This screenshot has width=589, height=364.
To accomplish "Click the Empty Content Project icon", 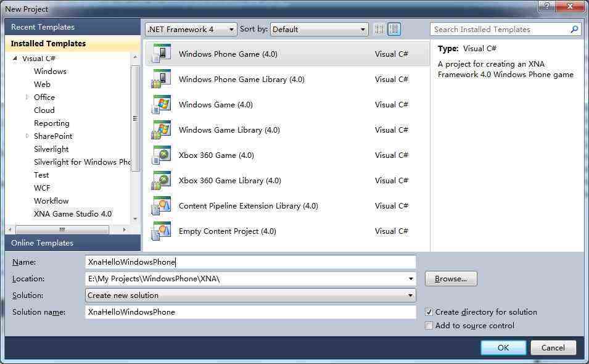I will tap(161, 231).
